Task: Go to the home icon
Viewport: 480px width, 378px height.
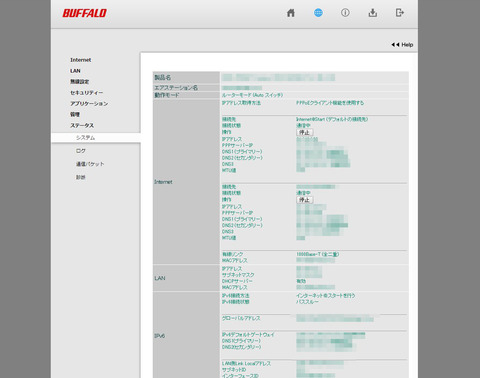Action: tap(291, 13)
